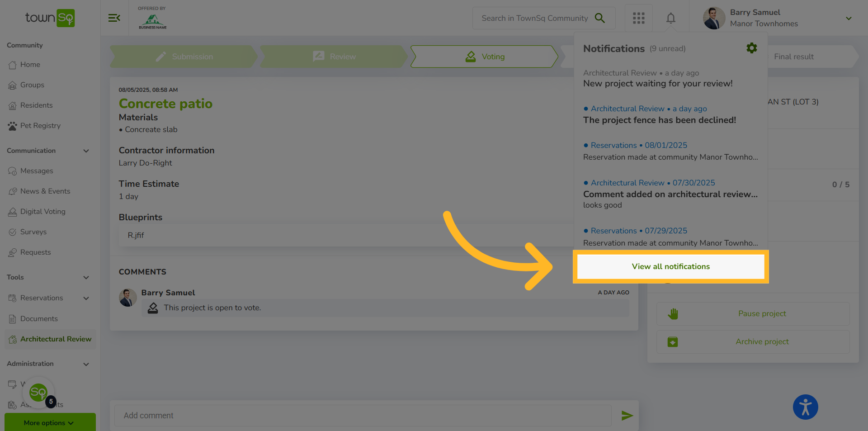Screen dimensions: 868x431
Task: Collapse the Communication section
Action: click(x=86, y=151)
